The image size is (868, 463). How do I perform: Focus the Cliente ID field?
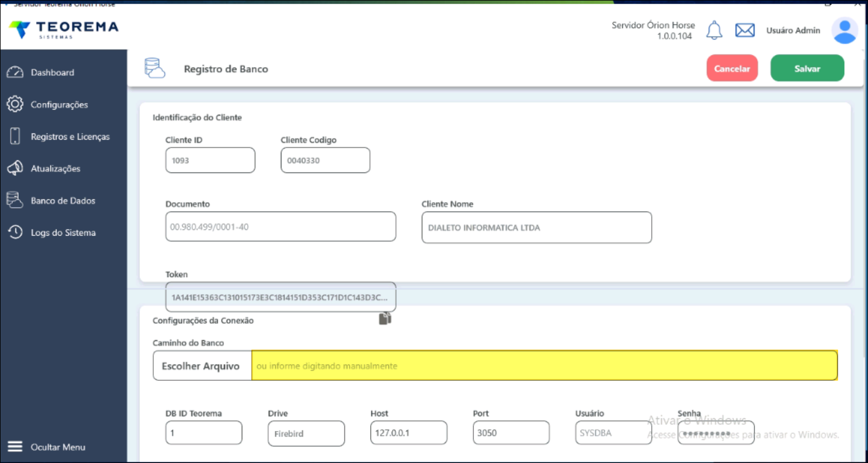[210, 160]
